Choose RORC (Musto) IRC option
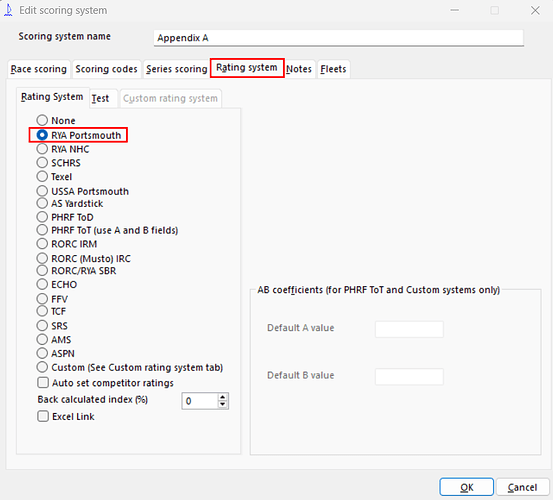553x500 pixels. click(x=42, y=258)
